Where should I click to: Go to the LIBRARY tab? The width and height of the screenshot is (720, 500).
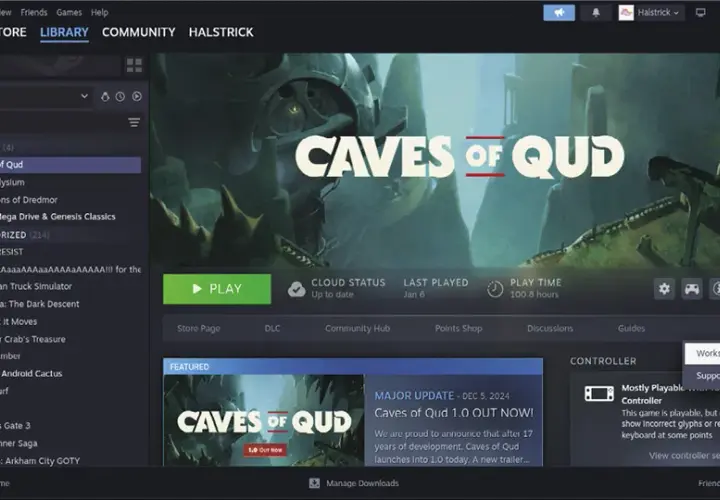pos(64,32)
